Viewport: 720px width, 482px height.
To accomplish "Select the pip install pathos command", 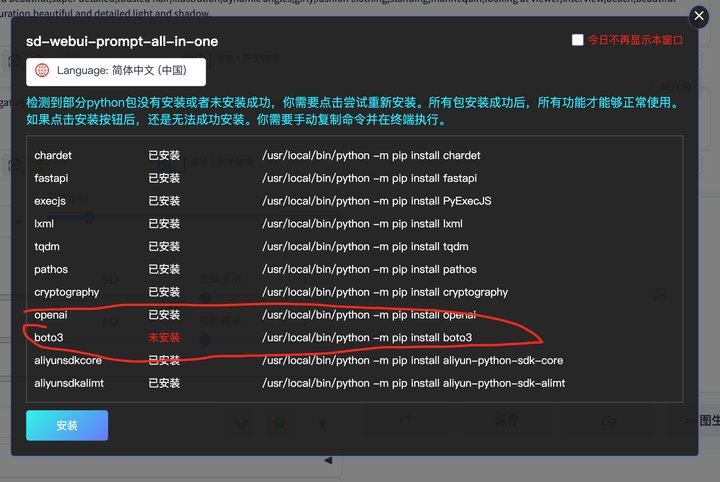I will coord(369,269).
